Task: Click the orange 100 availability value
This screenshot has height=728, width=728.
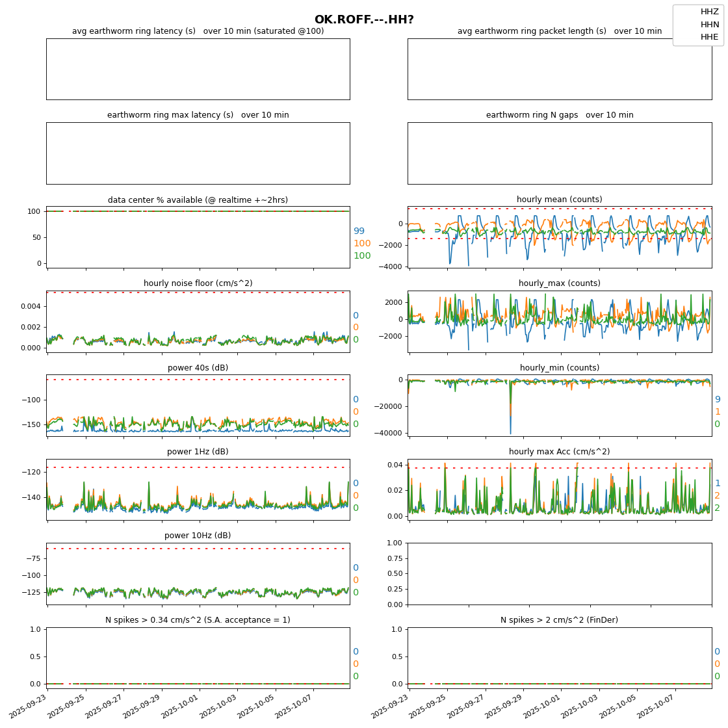Action: pyautogui.click(x=362, y=244)
